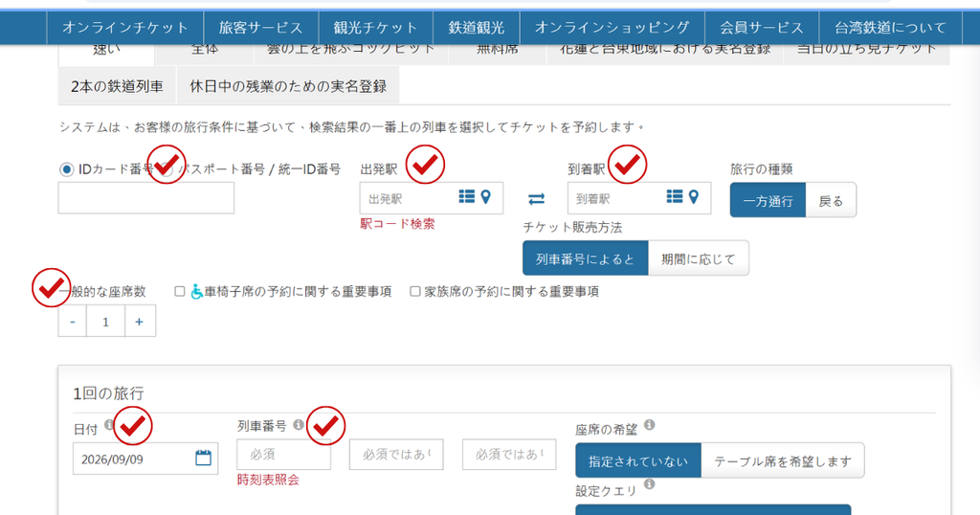The image size is (980, 515).
Task: Focus the required 列車番号 input field
Action: [x=283, y=455]
